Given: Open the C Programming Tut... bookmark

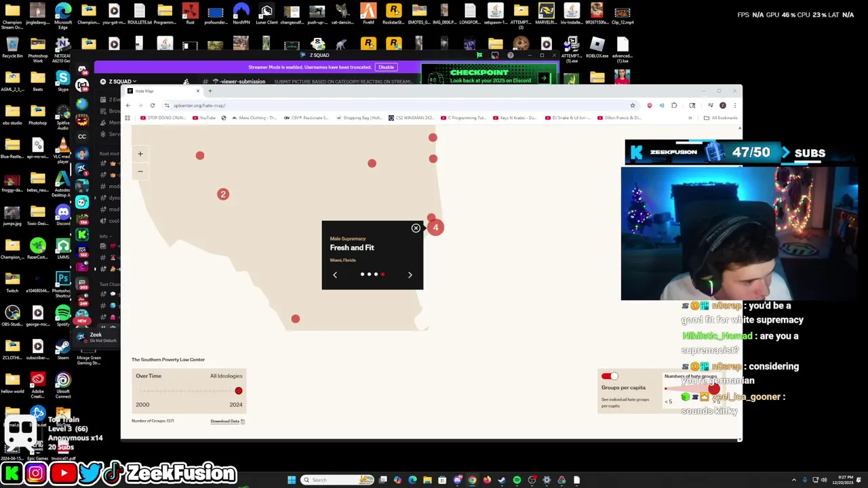Looking at the screenshot, I should pos(462,118).
